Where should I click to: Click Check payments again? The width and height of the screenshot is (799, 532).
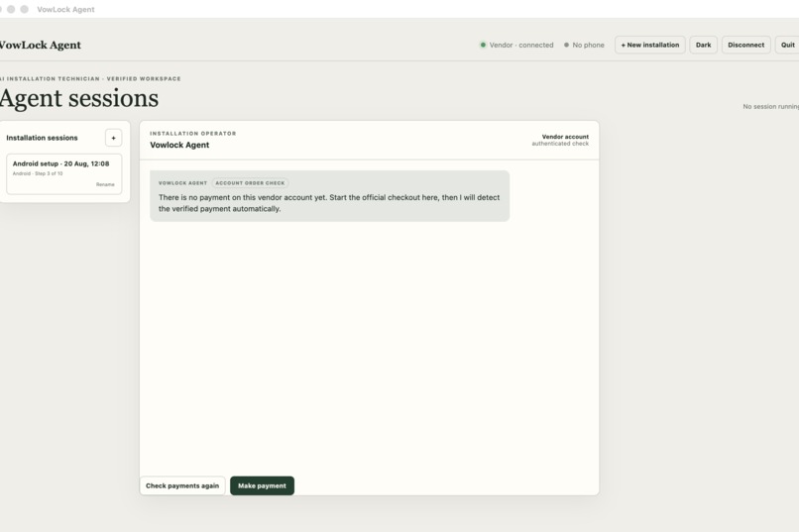click(182, 485)
